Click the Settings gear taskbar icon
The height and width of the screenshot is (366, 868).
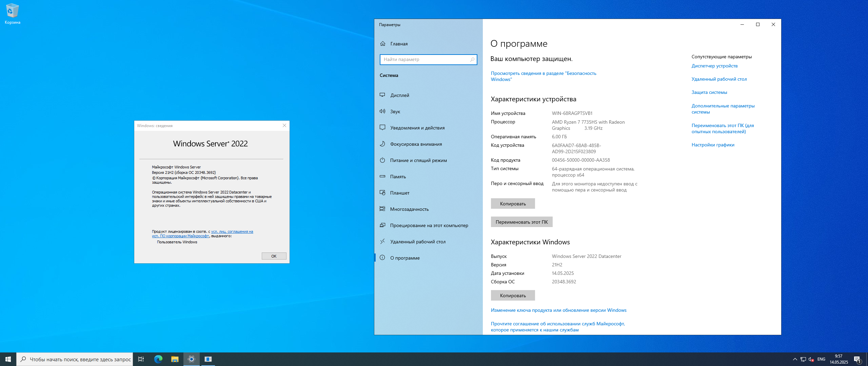click(192, 359)
